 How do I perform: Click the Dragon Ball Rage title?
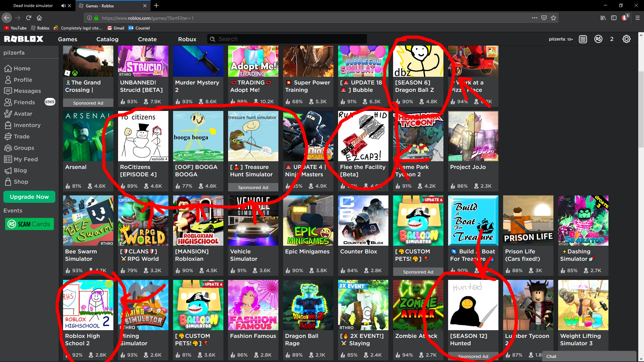[x=302, y=340]
